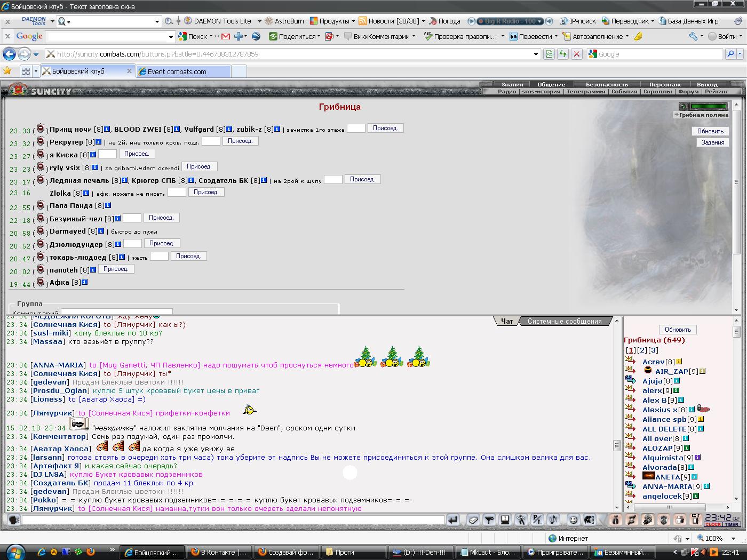The width and height of the screenshot is (747, 560).
Task: Switch to Системные сообщения tab
Action: (565, 321)
